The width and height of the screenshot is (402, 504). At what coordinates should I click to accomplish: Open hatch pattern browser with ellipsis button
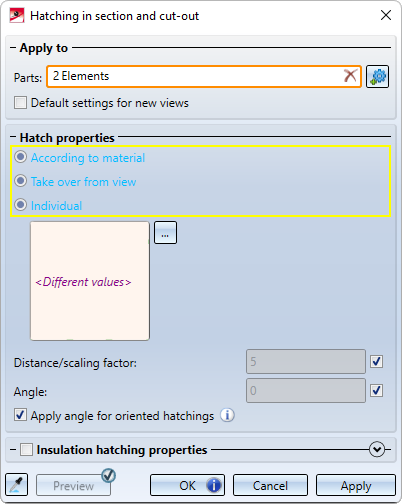point(165,233)
